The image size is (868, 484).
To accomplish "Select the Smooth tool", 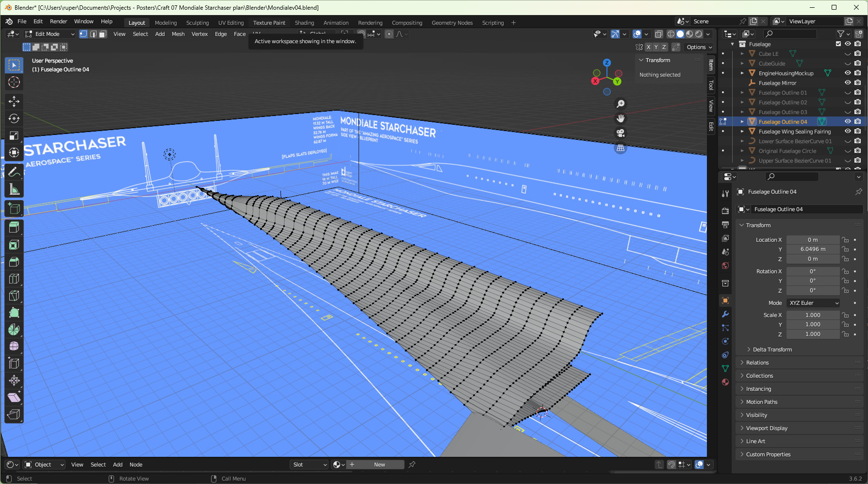I will point(14,346).
